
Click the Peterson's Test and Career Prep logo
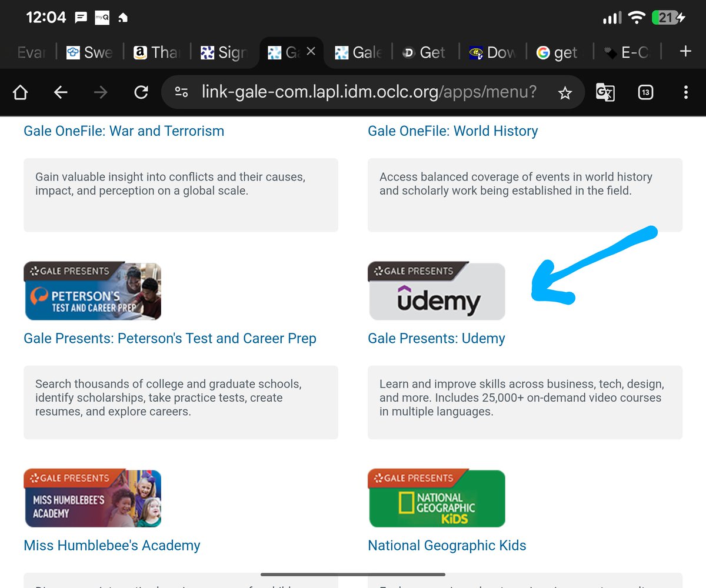tap(92, 291)
